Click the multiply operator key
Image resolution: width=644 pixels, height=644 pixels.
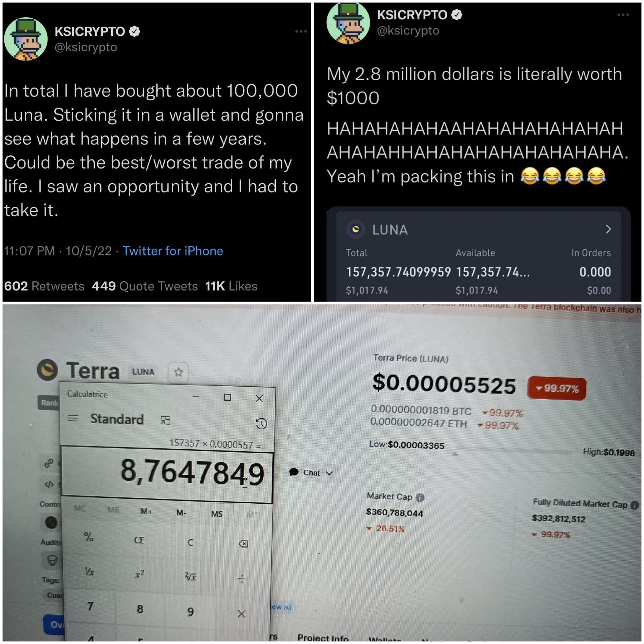(241, 614)
